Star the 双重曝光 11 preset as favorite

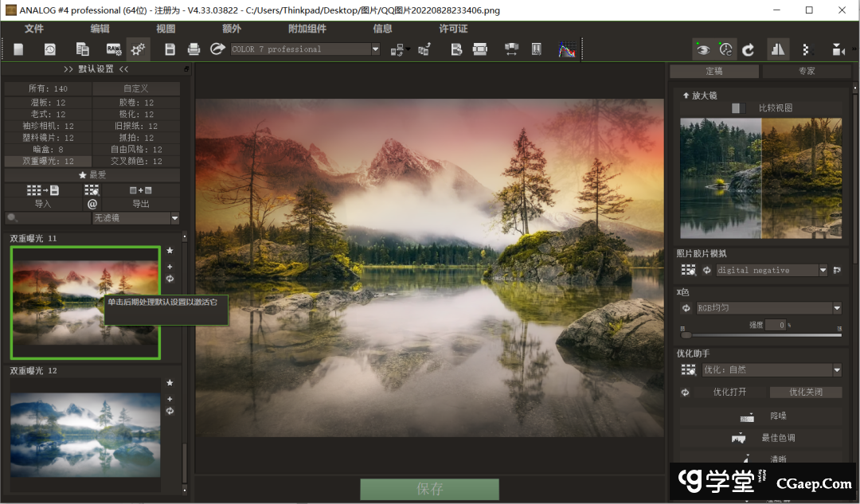170,251
